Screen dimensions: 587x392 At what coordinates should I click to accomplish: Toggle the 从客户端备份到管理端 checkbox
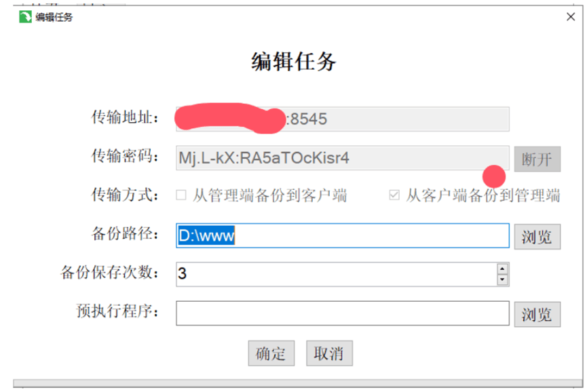394,195
